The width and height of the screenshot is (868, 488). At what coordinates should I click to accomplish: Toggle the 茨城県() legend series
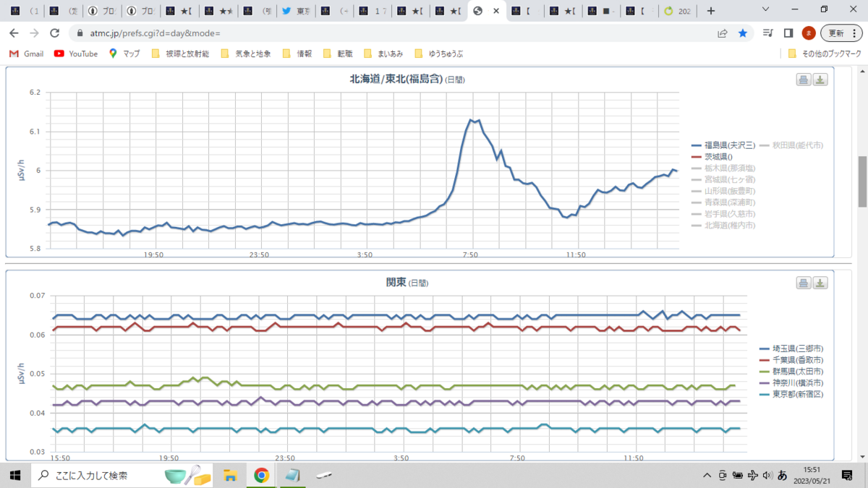[713, 157]
